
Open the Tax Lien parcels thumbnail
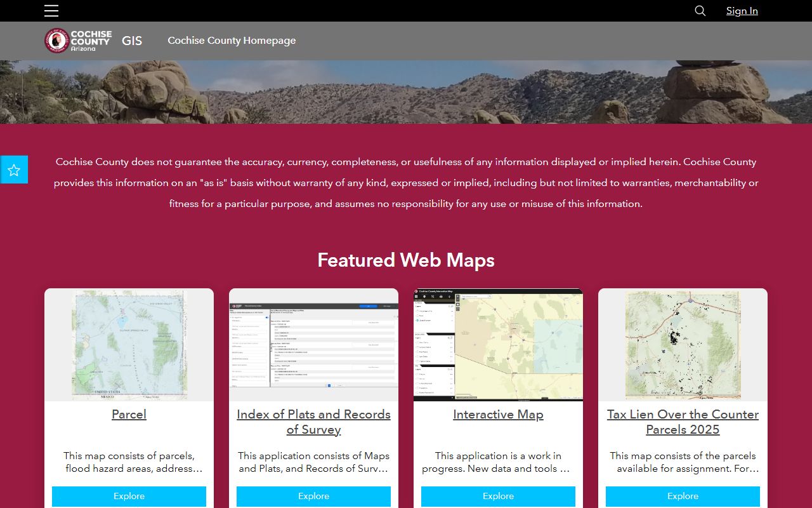click(x=683, y=345)
